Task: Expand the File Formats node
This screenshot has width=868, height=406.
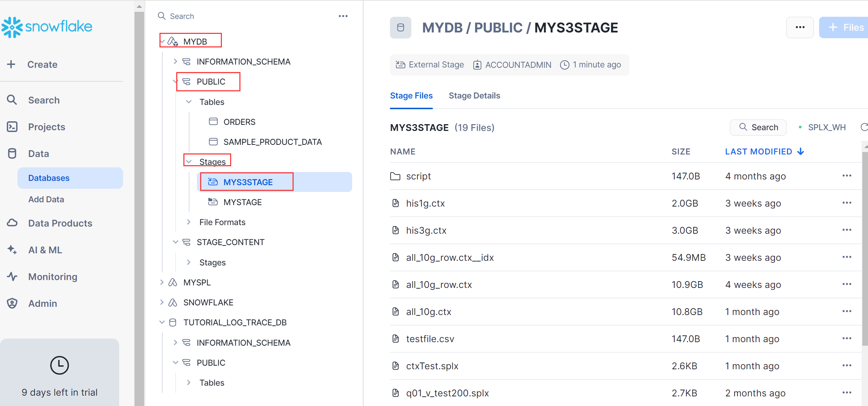Action: tap(189, 222)
